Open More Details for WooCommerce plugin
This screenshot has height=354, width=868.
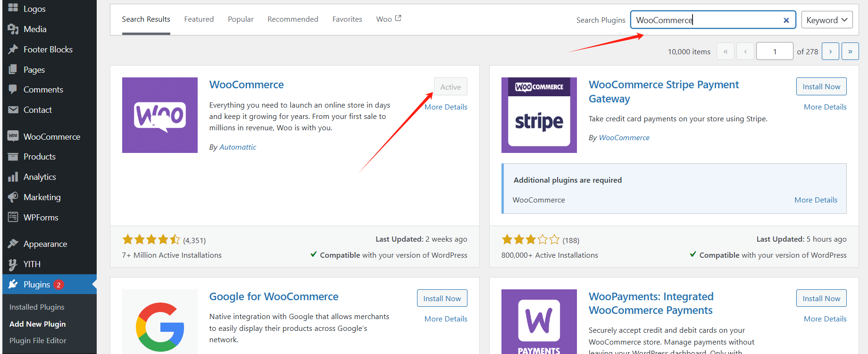(446, 107)
